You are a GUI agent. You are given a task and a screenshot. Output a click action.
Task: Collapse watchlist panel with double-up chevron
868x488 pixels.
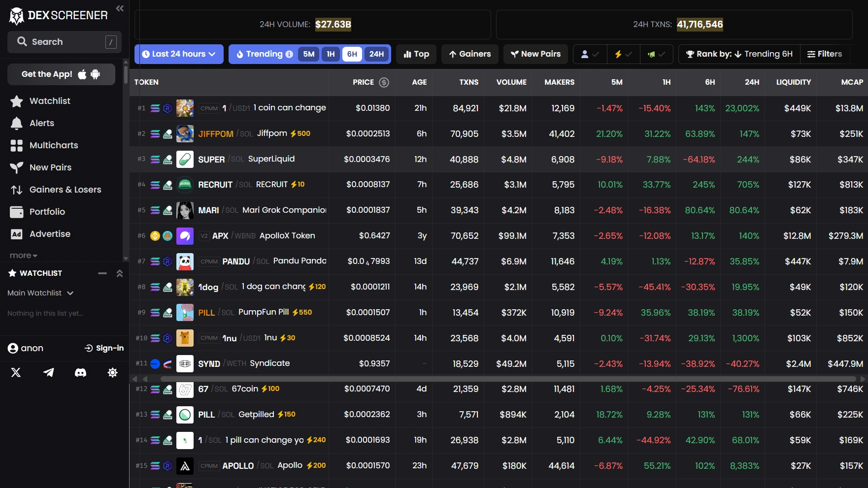pyautogui.click(x=119, y=273)
